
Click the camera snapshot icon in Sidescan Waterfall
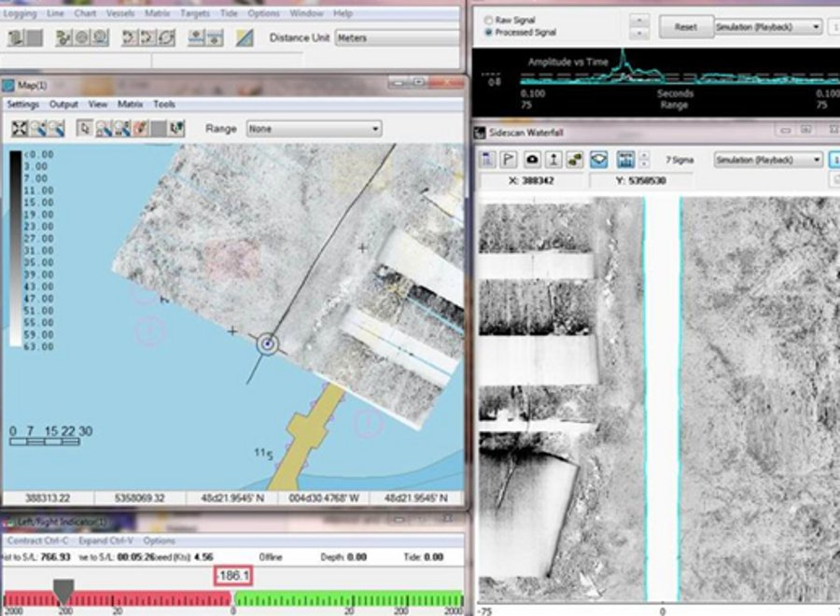pyautogui.click(x=532, y=160)
